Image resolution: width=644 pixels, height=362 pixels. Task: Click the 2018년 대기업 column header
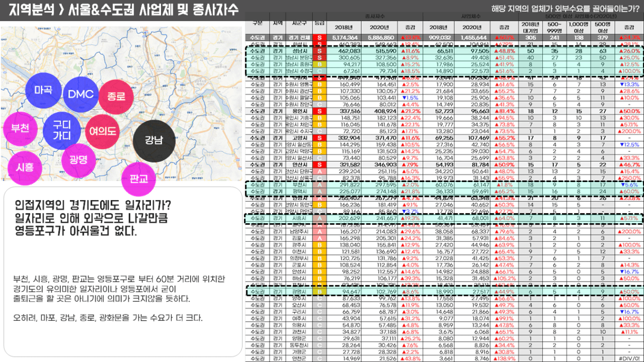tap(530, 28)
